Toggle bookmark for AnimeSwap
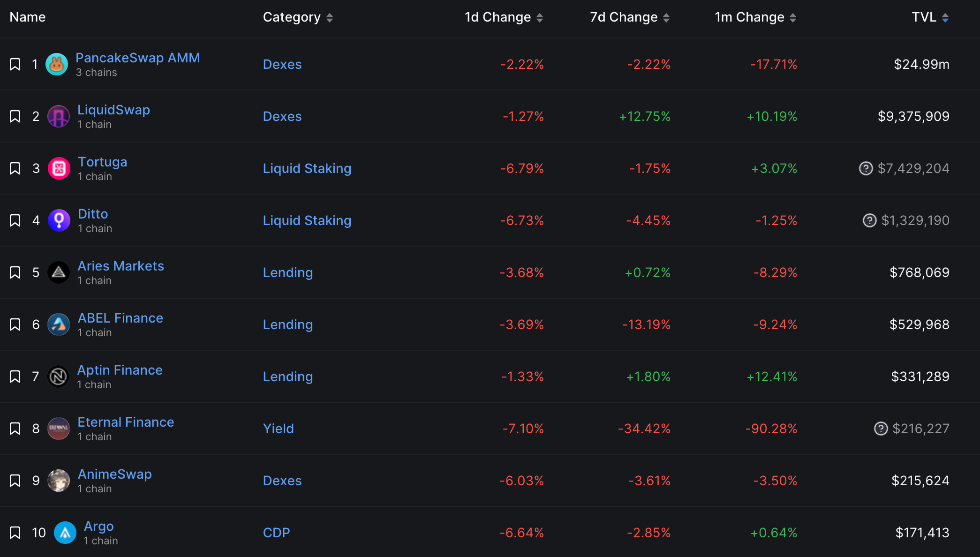 click(x=15, y=481)
